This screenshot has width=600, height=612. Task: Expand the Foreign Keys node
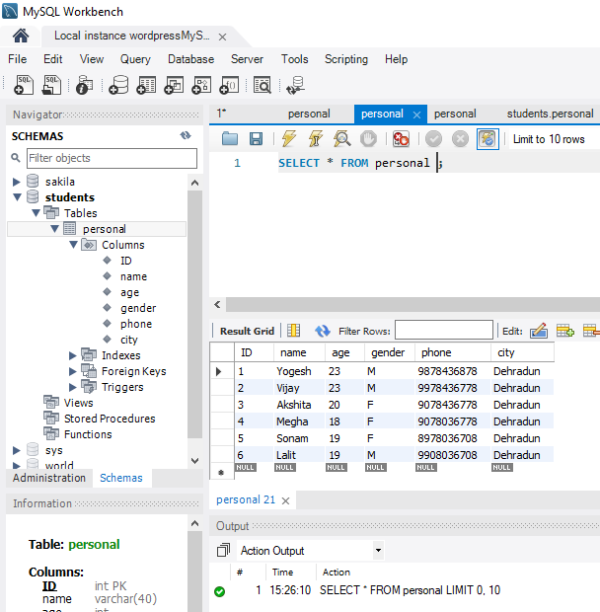point(73,372)
